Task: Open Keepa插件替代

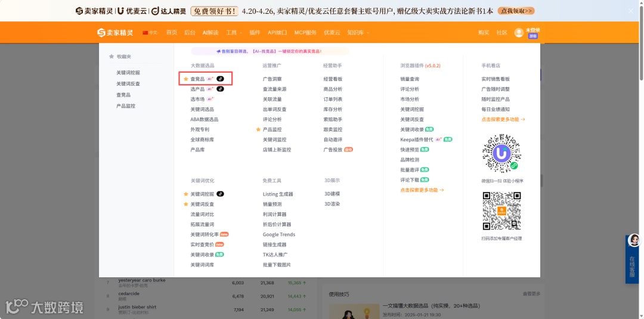Action: click(416, 140)
